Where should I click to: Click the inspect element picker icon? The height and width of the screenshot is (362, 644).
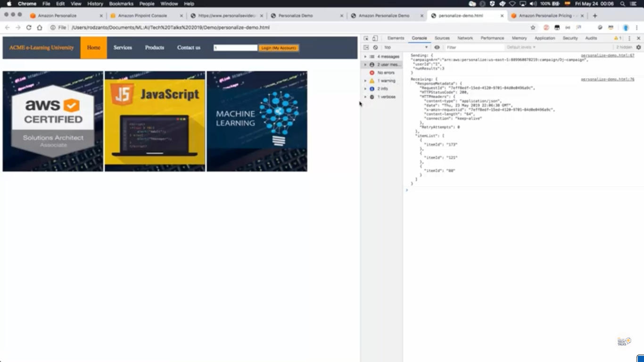(x=366, y=38)
